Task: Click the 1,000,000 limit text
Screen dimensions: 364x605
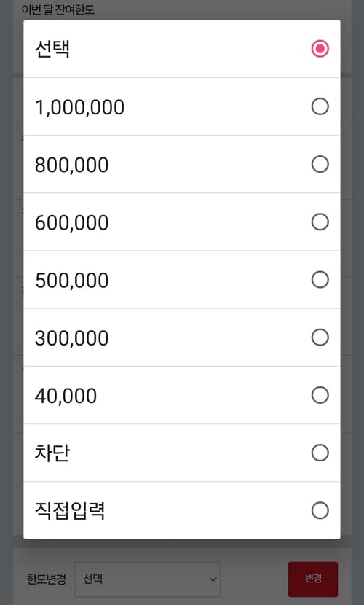Action: [80, 107]
